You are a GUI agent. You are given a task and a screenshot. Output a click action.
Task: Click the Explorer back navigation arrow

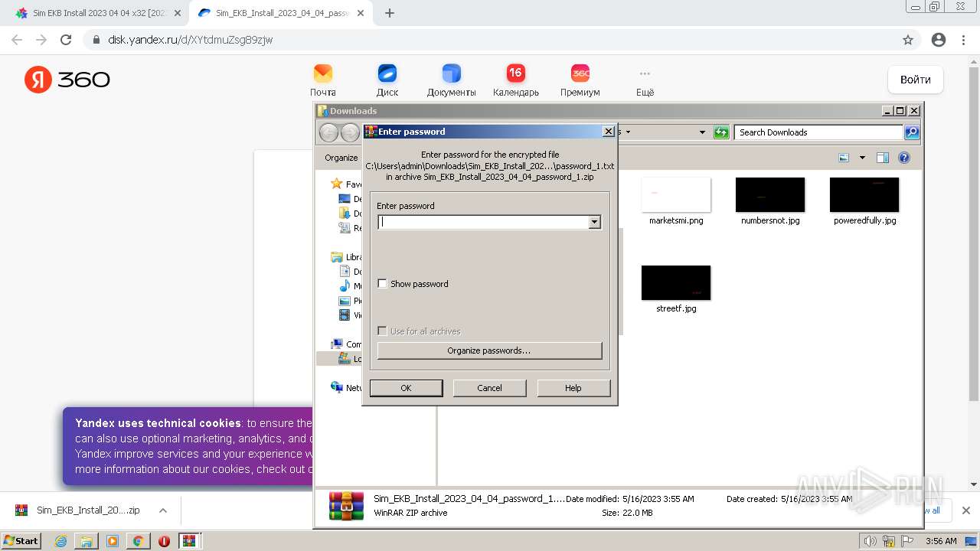[328, 132]
